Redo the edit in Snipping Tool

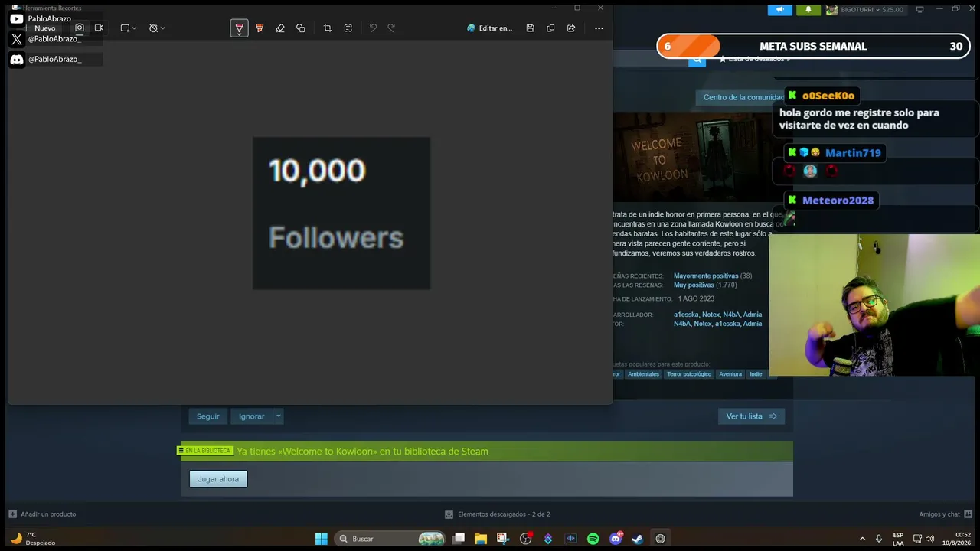pos(391,28)
